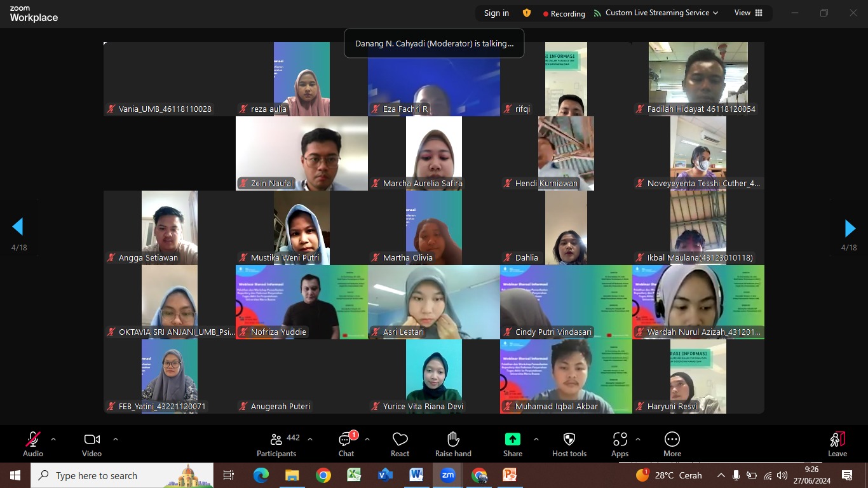Expand the Share options arrow
The width and height of the screenshot is (868, 488).
[x=536, y=439]
